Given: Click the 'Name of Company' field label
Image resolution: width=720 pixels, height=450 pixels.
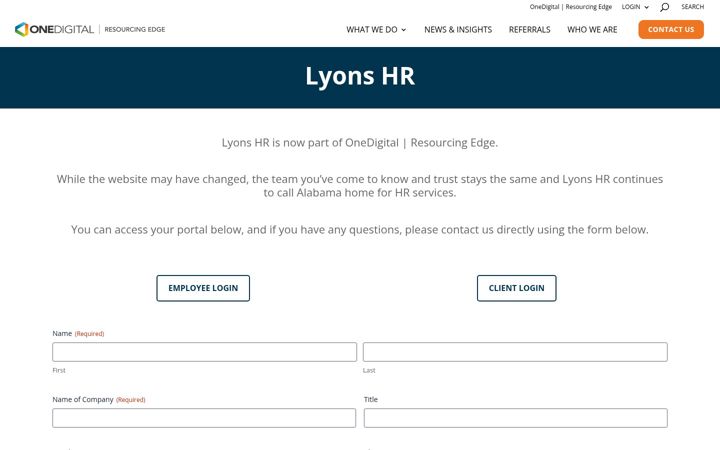Looking at the screenshot, I should 83,399.
